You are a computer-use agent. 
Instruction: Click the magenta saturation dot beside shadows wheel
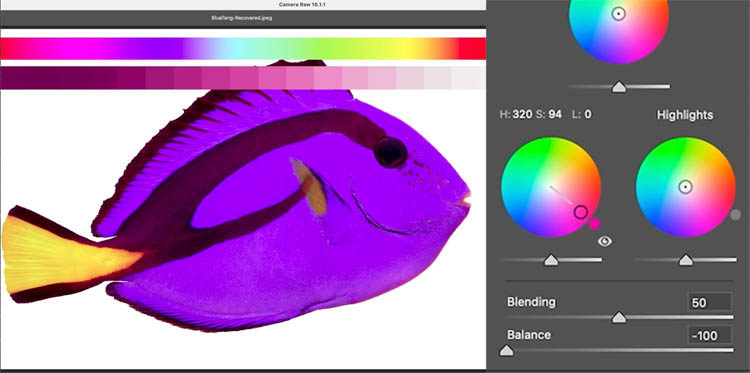click(595, 224)
